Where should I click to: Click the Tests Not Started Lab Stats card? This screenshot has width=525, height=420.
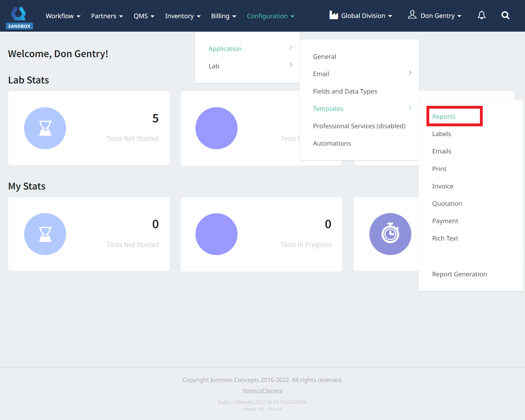(89, 128)
